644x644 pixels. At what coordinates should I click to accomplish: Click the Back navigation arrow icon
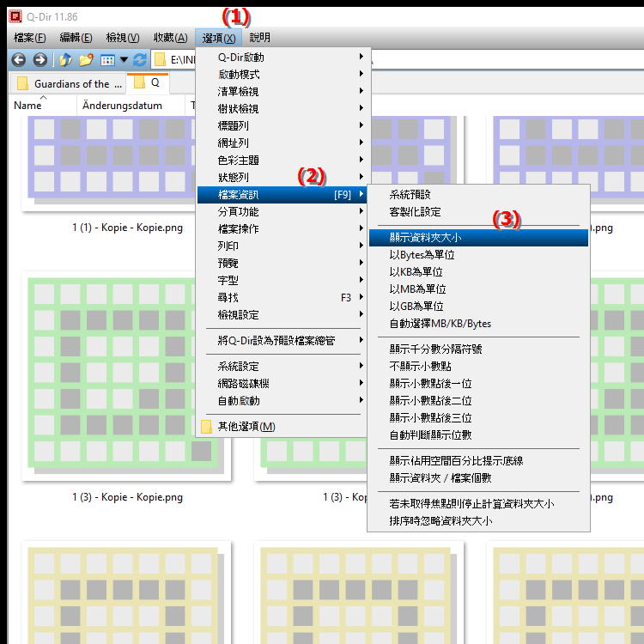click(x=19, y=60)
